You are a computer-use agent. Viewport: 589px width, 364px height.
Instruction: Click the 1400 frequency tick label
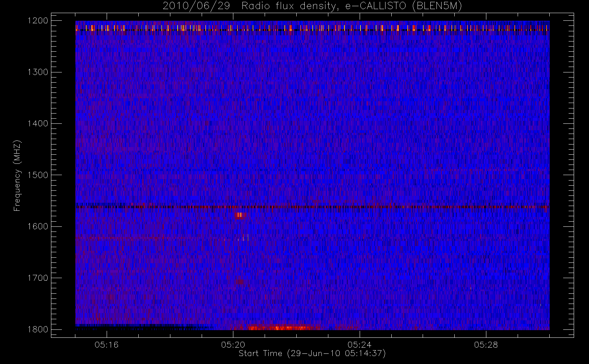pyautogui.click(x=38, y=123)
